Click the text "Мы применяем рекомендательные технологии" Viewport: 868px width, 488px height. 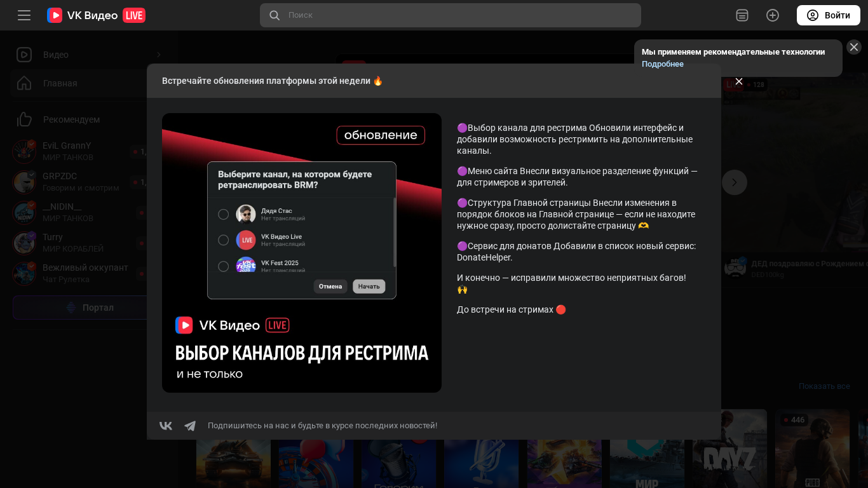(733, 52)
